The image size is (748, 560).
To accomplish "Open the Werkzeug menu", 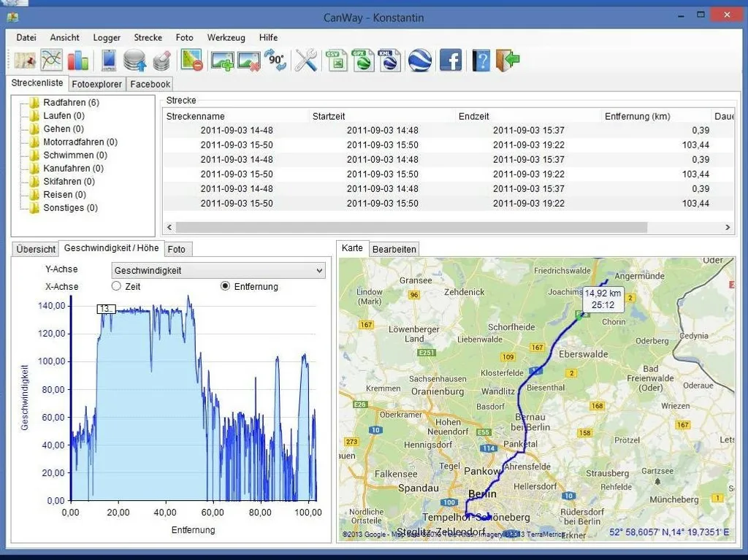I will [226, 37].
